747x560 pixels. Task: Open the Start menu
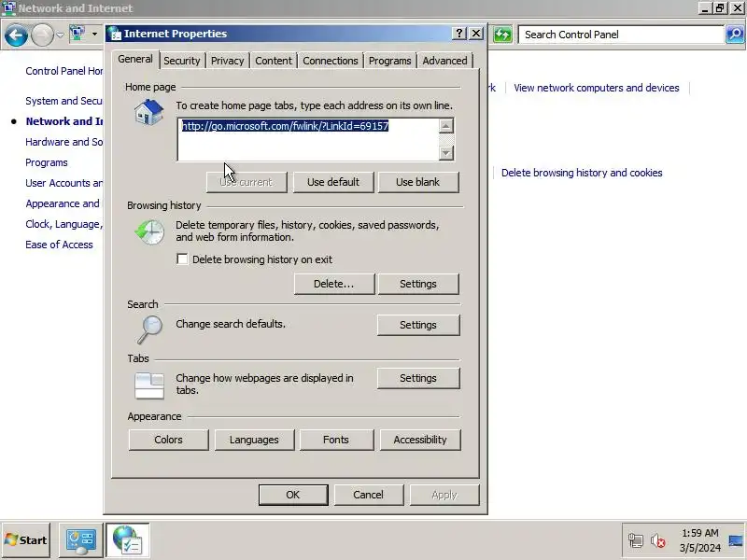click(26, 540)
